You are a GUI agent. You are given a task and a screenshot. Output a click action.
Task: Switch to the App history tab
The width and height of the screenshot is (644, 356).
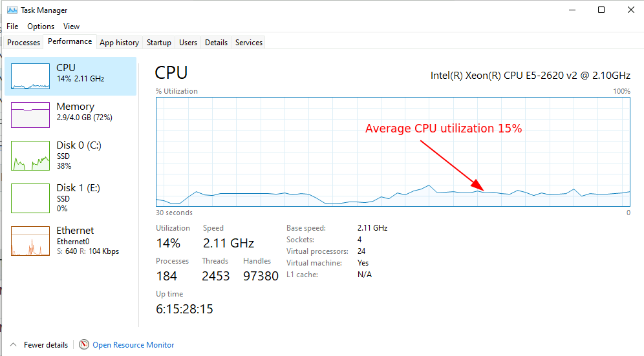point(119,43)
